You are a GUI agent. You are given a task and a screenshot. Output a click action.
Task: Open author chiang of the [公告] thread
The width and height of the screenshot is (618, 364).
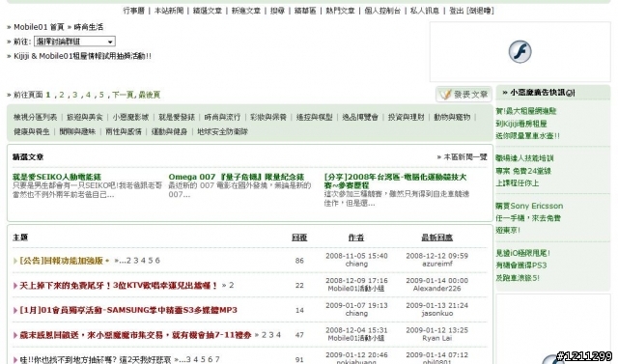(x=356, y=264)
